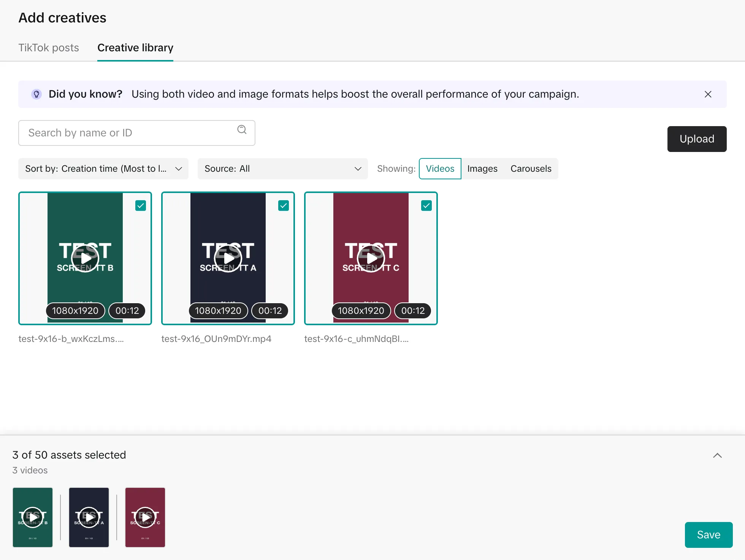Open the Source: All dropdown
The height and width of the screenshot is (560, 745).
283,169
